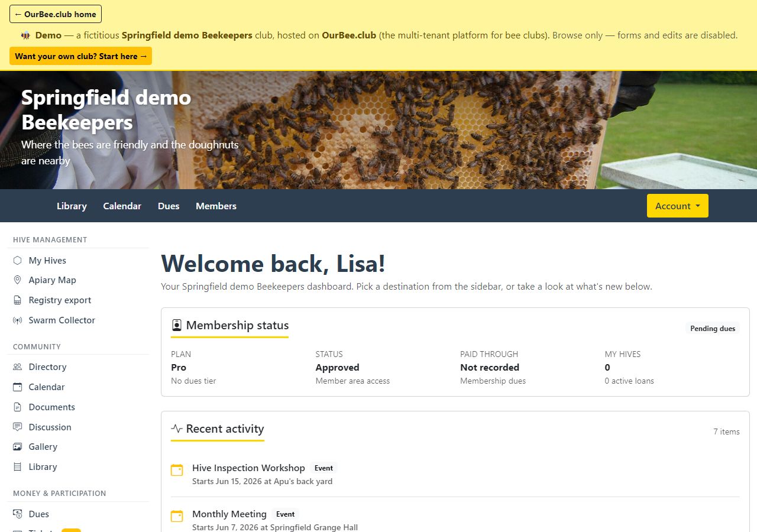Click the Registry export sheet icon

click(x=17, y=300)
